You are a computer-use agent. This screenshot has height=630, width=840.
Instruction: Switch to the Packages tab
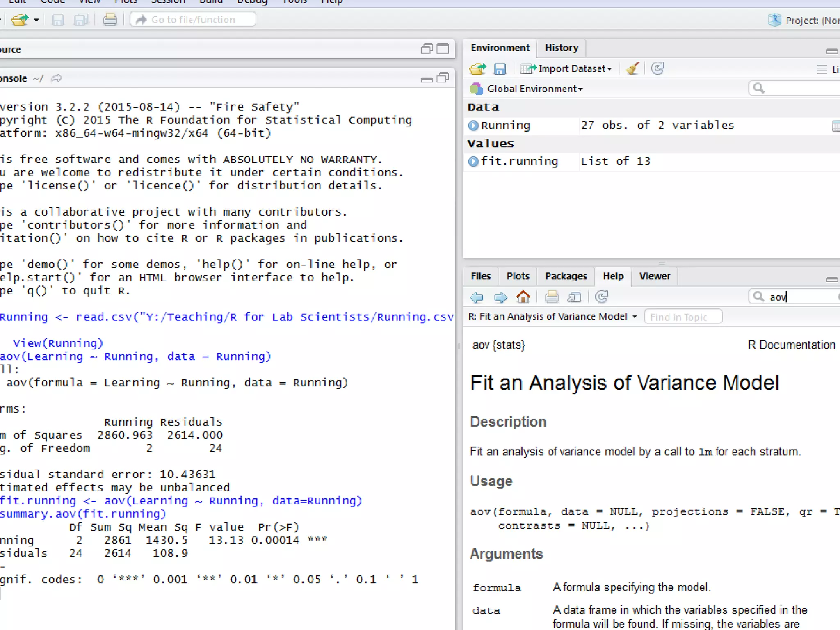tap(566, 276)
